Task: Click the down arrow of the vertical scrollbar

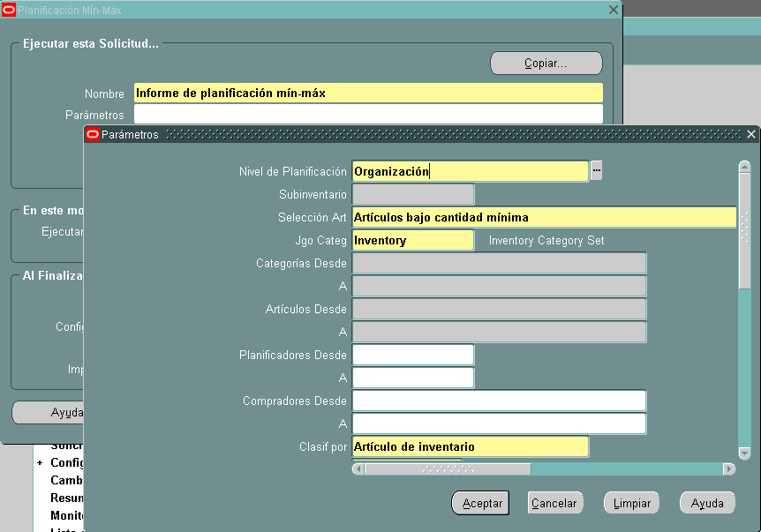Action: (x=742, y=453)
